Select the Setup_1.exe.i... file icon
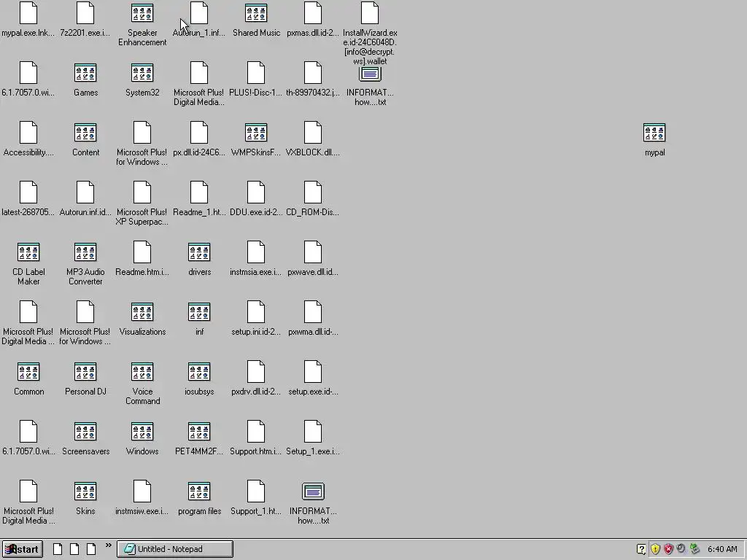The image size is (747, 560). click(313, 432)
